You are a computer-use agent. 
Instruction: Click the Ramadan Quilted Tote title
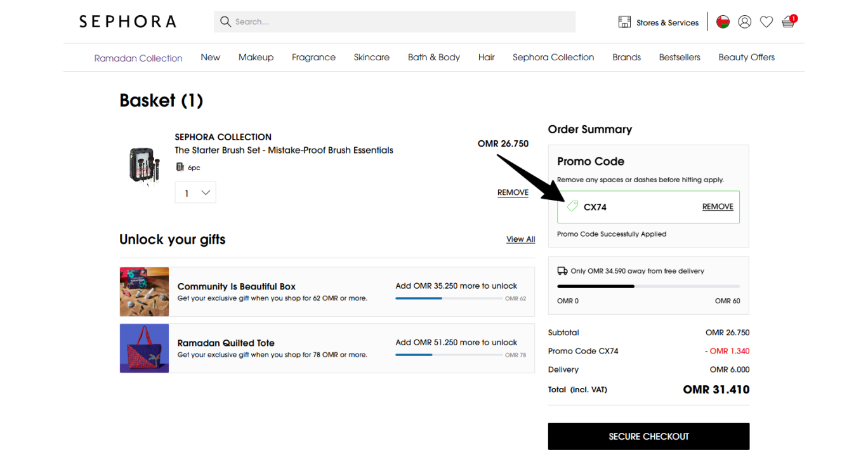(226, 343)
